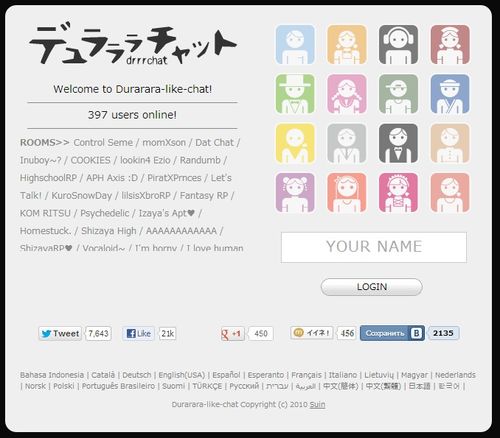This screenshot has width=500, height=438.
Task: Switch language to Deutsch
Action: [x=137, y=375]
